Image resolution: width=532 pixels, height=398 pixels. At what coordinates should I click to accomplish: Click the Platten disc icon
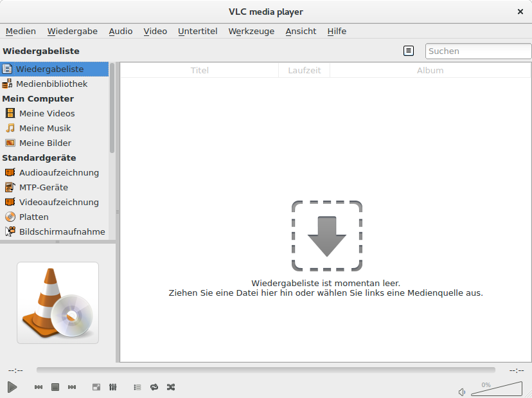pyautogui.click(x=10, y=217)
